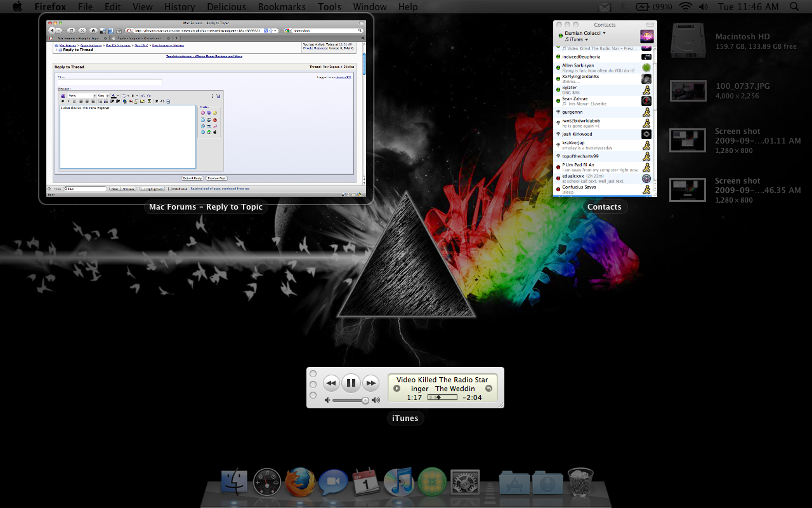Image resolution: width=812 pixels, height=508 pixels.
Task: Select topofthecharts99 in Contacts list
Action: tap(603, 156)
